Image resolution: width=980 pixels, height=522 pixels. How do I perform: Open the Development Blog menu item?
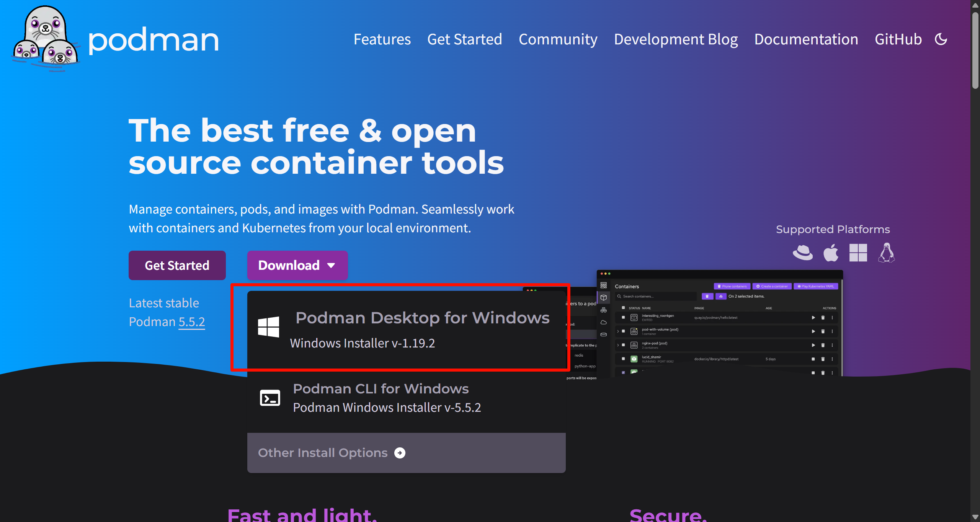click(x=676, y=39)
